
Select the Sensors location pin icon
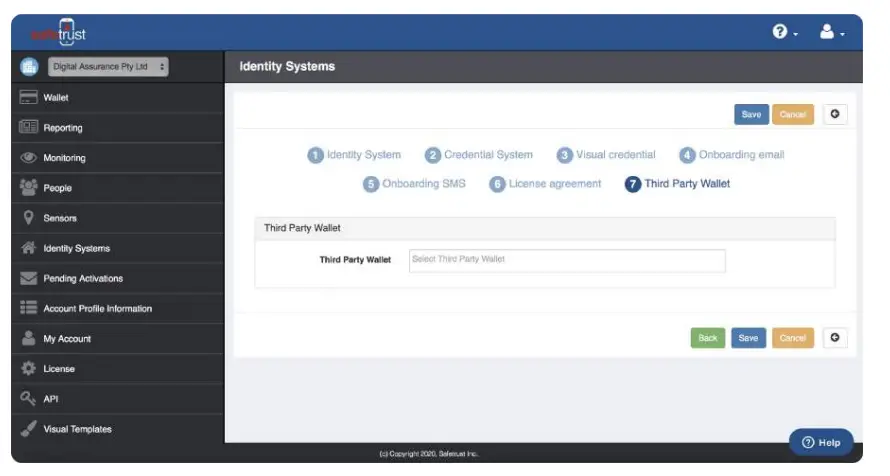[x=28, y=218]
